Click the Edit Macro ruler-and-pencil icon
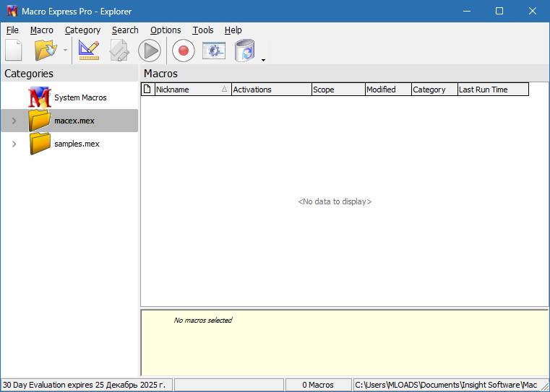550x392 pixels. pos(89,51)
